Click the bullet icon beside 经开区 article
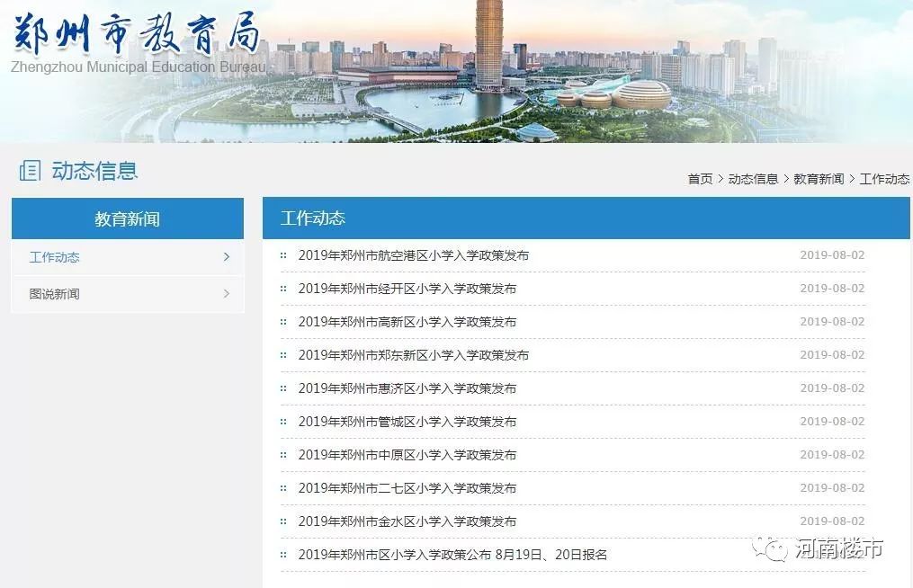The width and height of the screenshot is (913, 588). 283,289
